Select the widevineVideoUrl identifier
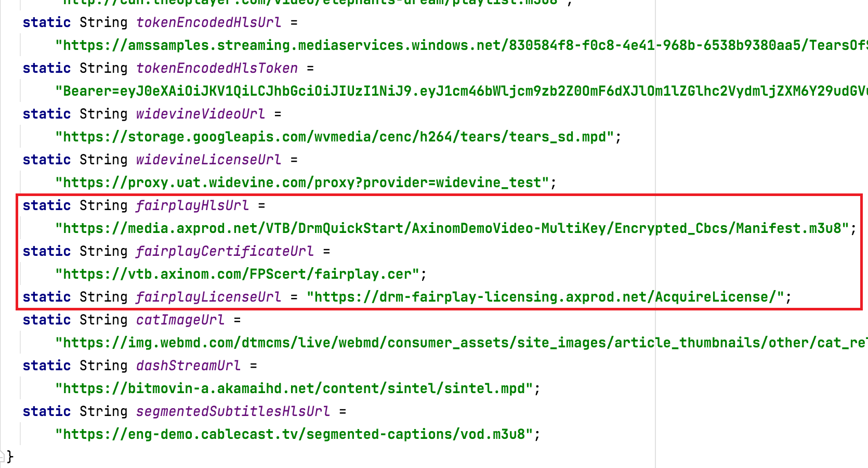868x468 pixels. (x=200, y=113)
